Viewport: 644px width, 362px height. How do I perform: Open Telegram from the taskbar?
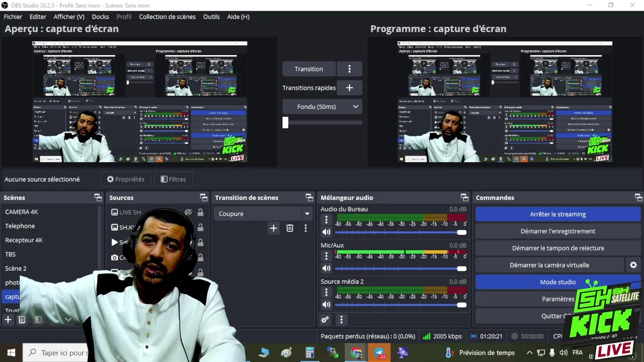[x=379, y=352]
